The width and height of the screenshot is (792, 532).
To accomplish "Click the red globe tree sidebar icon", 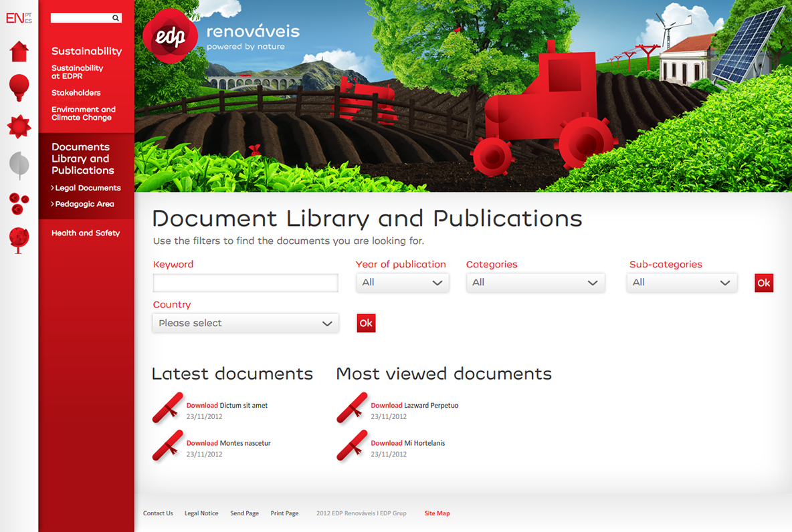I will 19,240.
